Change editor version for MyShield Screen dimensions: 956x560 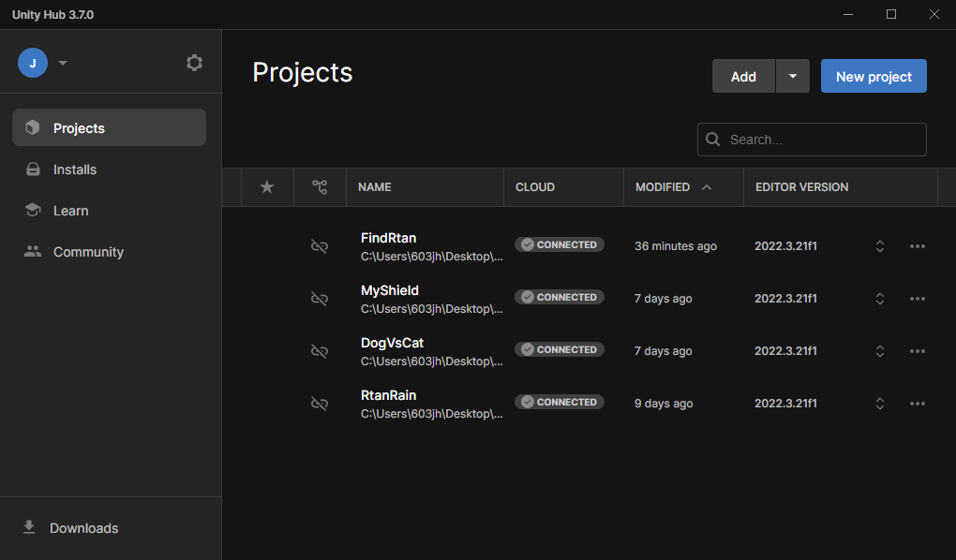[x=880, y=299]
